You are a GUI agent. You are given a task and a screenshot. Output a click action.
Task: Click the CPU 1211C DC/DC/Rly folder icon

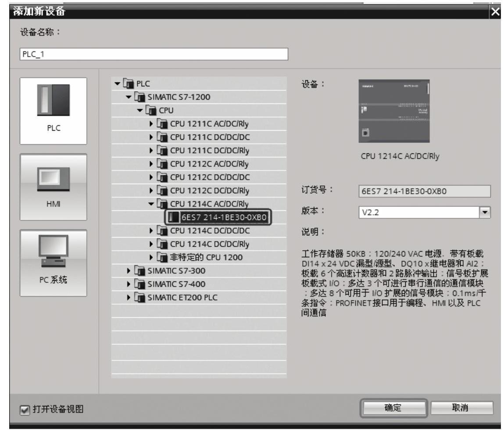coord(162,151)
